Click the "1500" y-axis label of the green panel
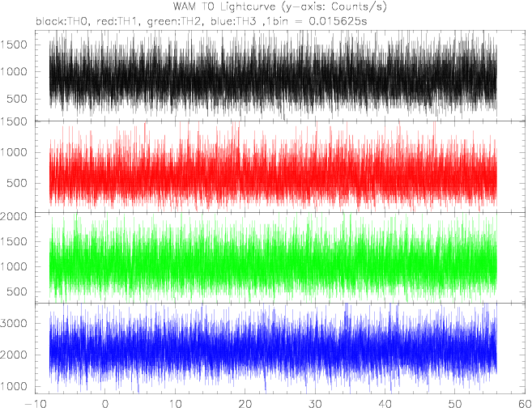This screenshot has height=408, width=532. click(15, 241)
